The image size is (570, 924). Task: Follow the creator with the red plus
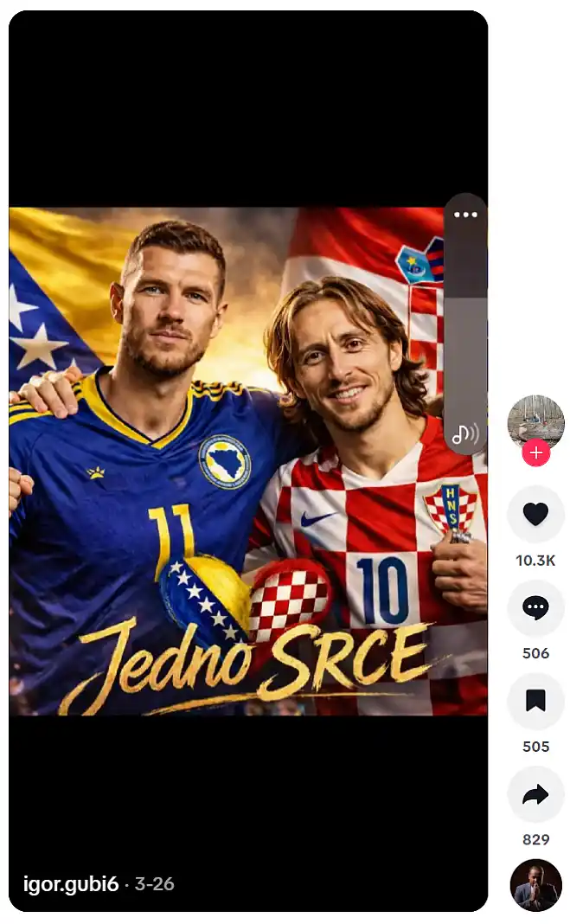point(535,453)
